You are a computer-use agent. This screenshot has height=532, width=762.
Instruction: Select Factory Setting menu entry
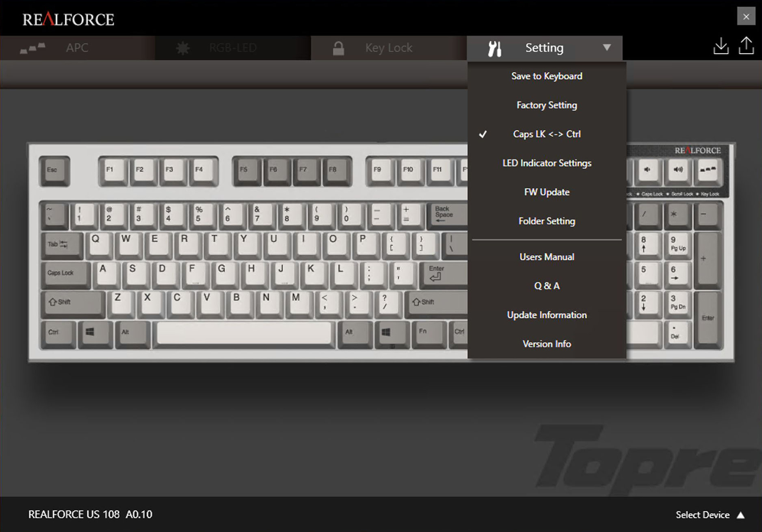(x=547, y=105)
